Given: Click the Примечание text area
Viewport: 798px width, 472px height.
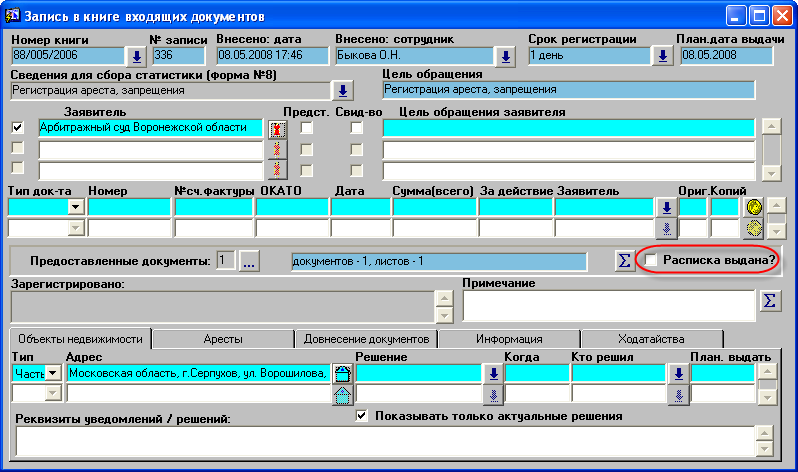Looking at the screenshot, I should (609, 306).
